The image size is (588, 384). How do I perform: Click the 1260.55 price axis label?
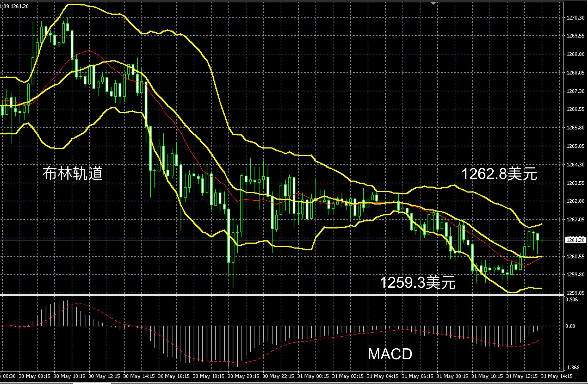coord(575,256)
